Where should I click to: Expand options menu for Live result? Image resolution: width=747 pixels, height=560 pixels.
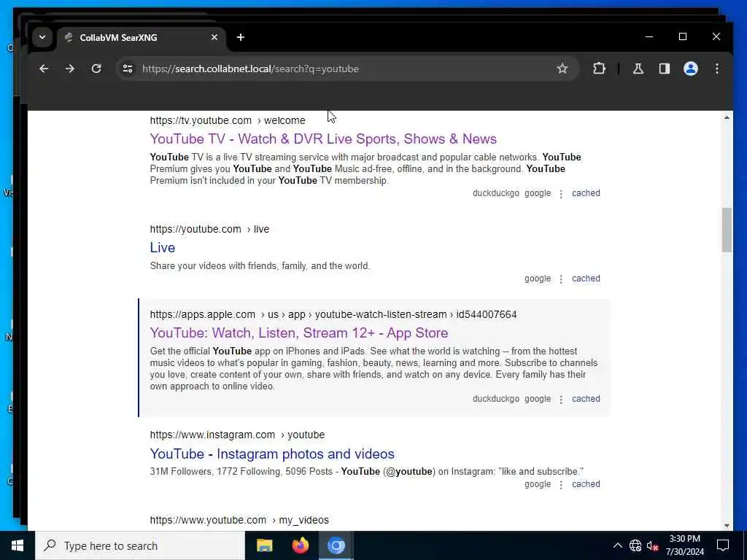(x=561, y=279)
